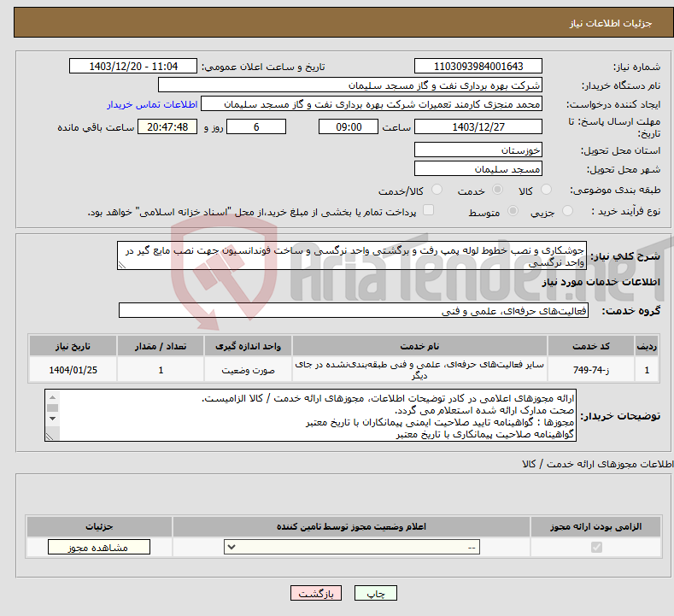Click the اطلاعات مجوزهای ارائه خدمت heading
Screen dimensions: 674x616
click(x=597, y=464)
